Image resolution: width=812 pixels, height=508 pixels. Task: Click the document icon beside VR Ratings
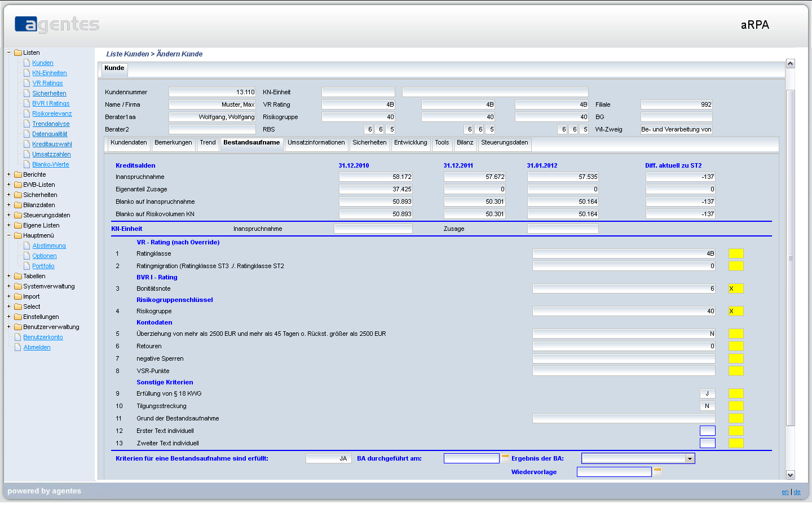[x=27, y=83]
